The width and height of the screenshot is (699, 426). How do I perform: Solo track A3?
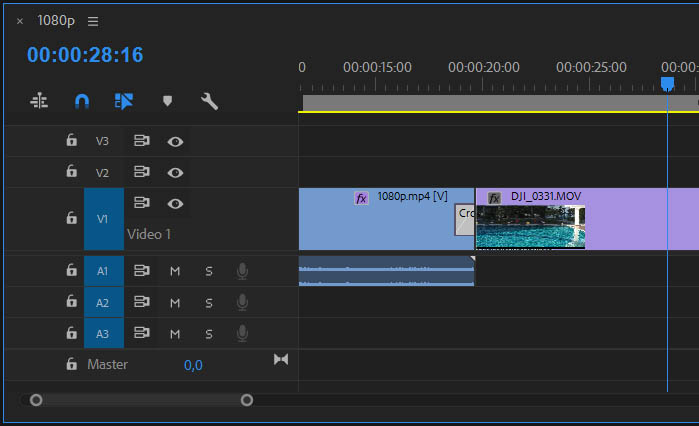[209, 334]
